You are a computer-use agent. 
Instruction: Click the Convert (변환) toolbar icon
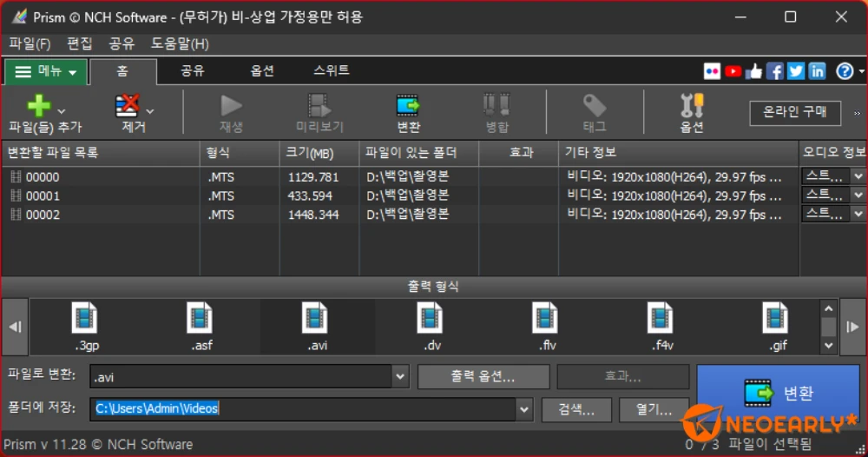coord(409,105)
